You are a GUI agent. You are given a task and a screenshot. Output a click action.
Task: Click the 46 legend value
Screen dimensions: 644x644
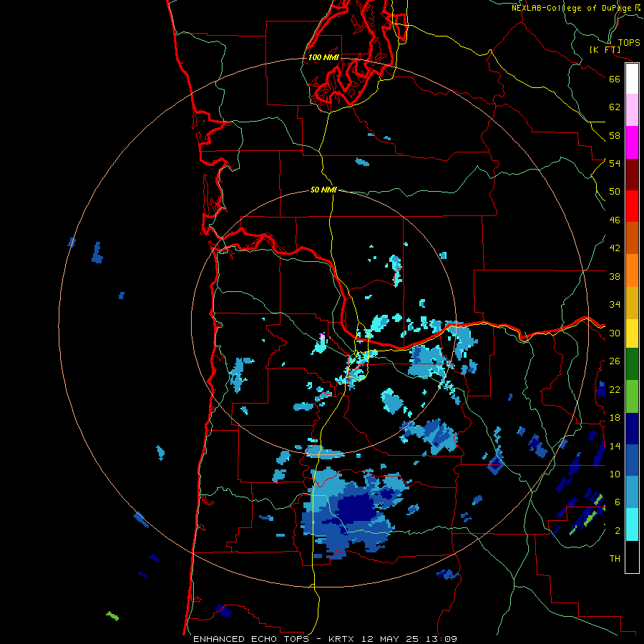point(615,220)
